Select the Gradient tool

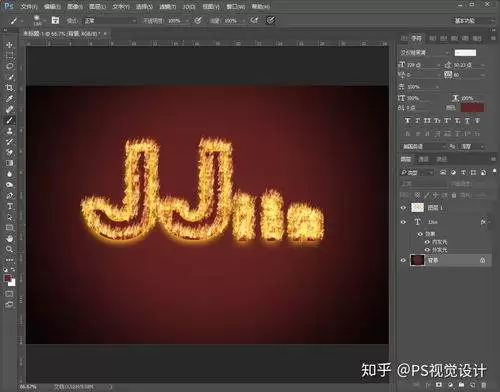pyautogui.click(x=9, y=163)
